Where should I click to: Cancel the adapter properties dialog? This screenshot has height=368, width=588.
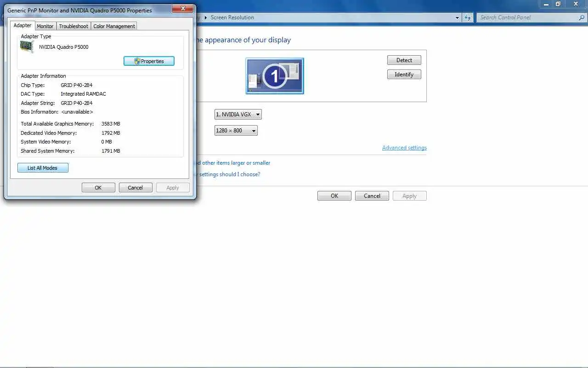(x=136, y=188)
